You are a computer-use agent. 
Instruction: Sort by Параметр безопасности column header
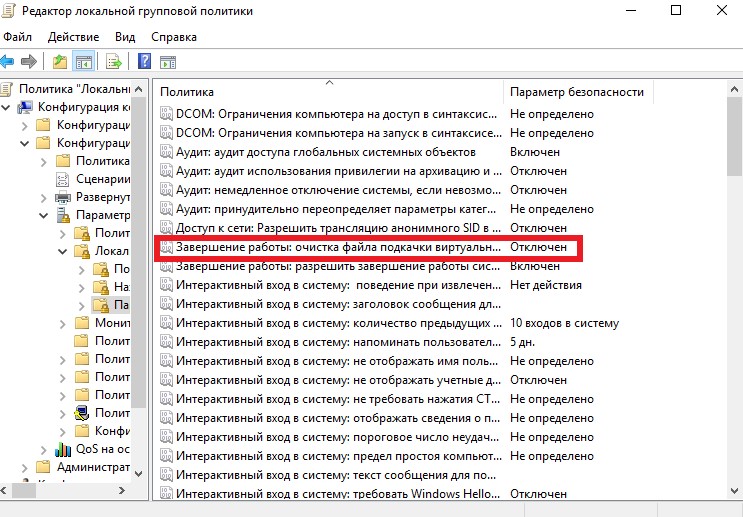pos(577,92)
